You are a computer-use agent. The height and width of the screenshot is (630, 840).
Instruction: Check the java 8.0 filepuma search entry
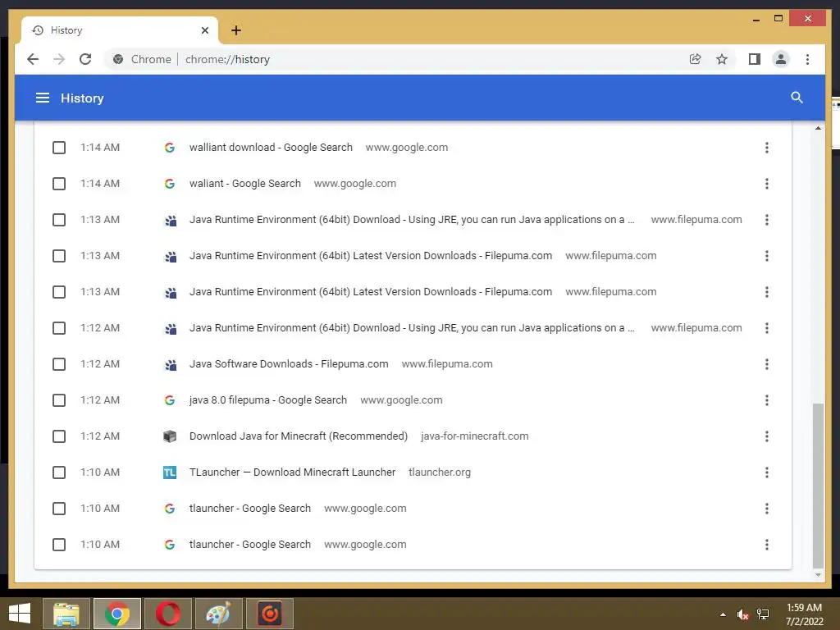coord(59,400)
